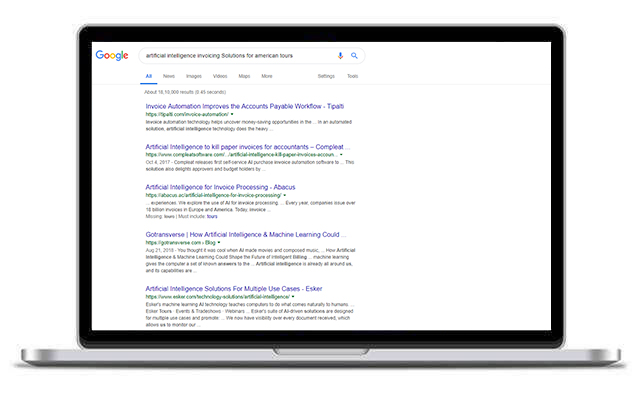Click the esker.com green URL text
Viewport: 640px width, 397px height.
(218, 297)
